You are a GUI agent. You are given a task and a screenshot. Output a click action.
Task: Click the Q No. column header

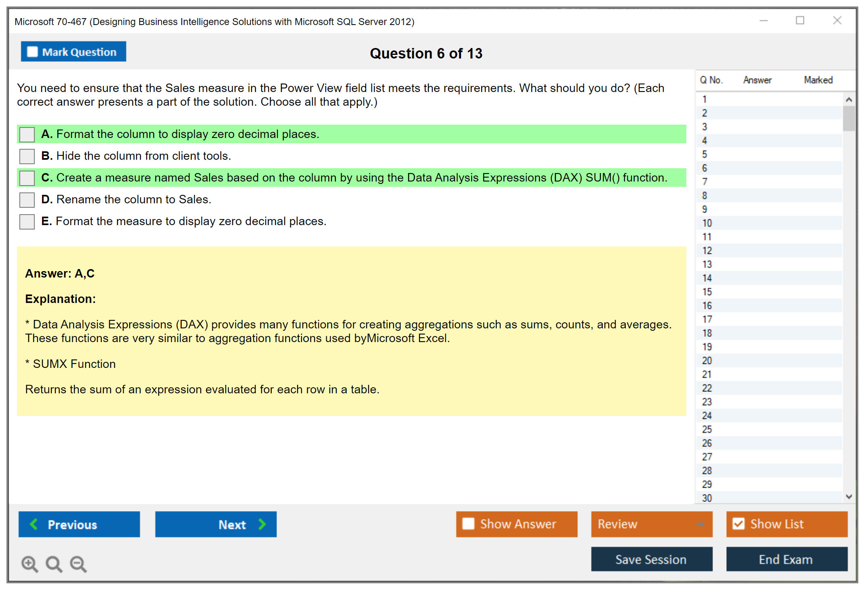pyautogui.click(x=712, y=79)
